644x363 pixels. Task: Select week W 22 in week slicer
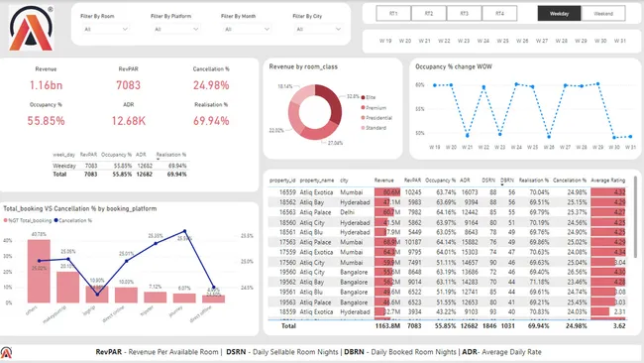coord(444,41)
